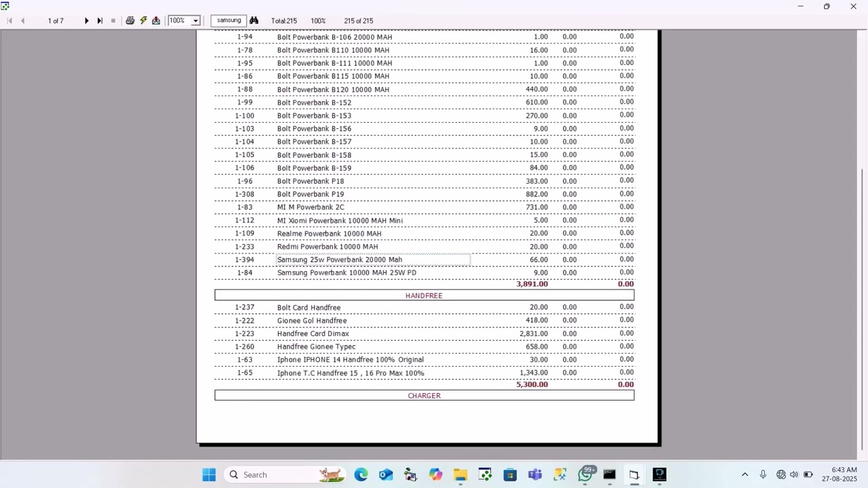Click the lightning bolt refresh icon

pos(143,21)
